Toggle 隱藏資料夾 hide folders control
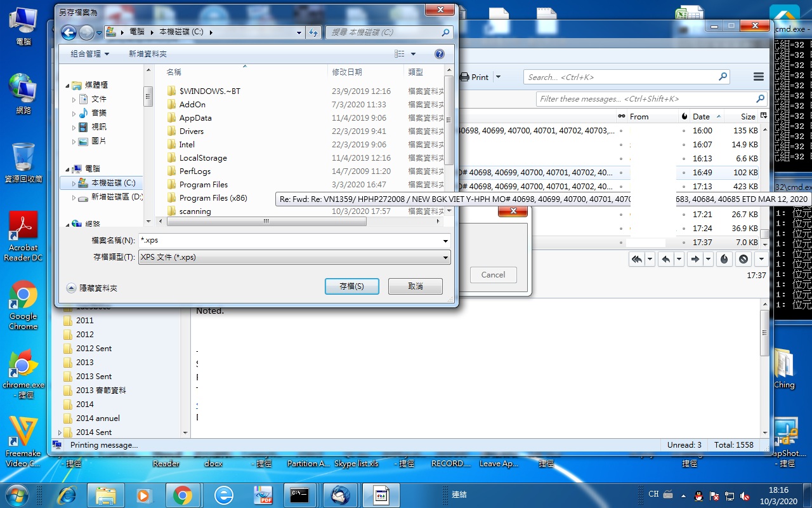This screenshot has height=508, width=812. (x=72, y=288)
